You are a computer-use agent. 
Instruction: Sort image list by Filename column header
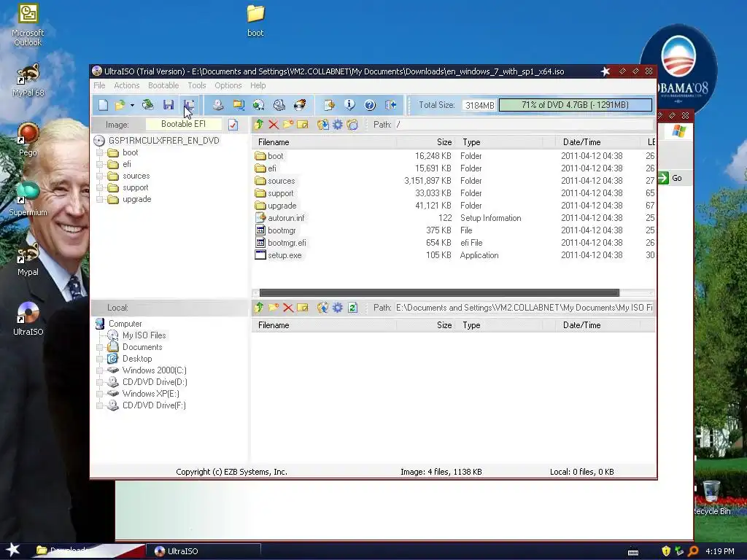coord(324,142)
